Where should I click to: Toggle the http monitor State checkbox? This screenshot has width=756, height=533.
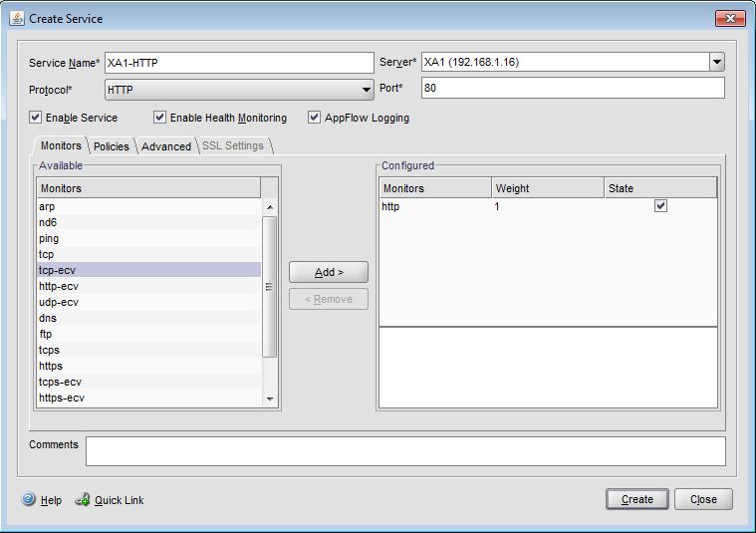[x=660, y=206]
